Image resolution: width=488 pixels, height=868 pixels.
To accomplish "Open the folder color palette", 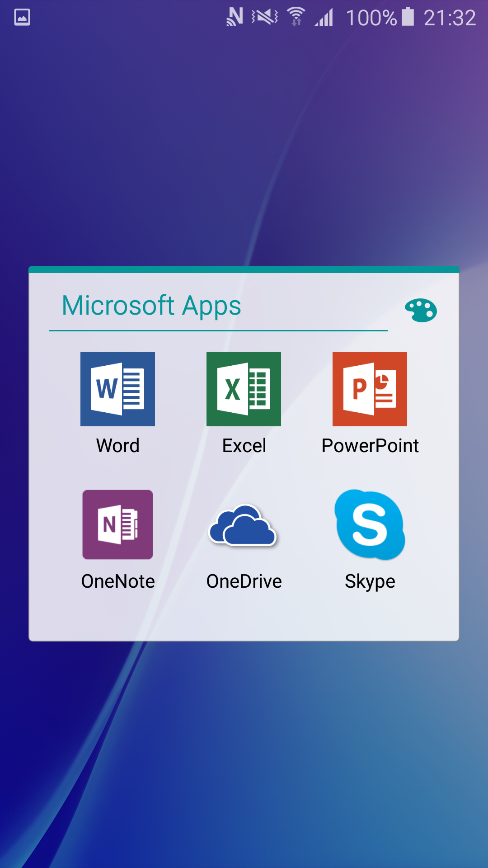I will [421, 310].
